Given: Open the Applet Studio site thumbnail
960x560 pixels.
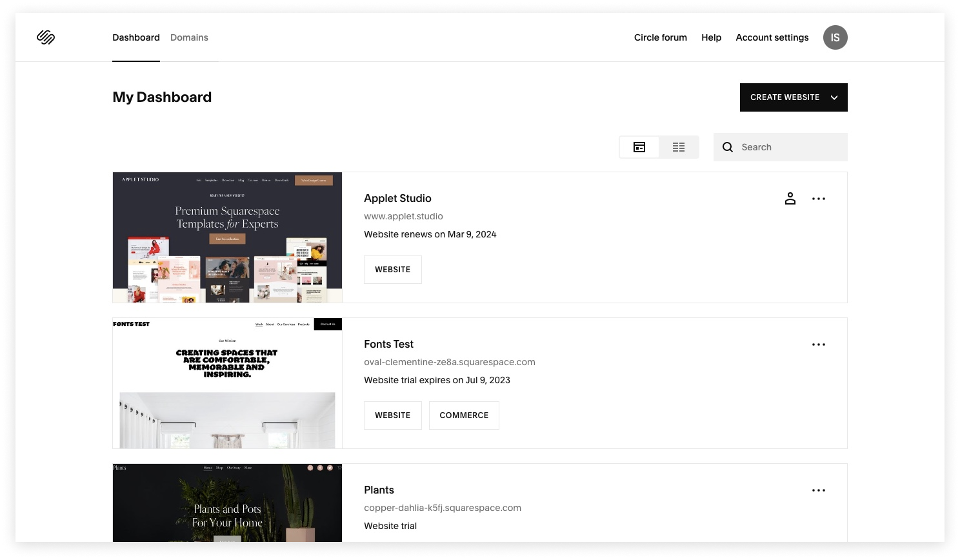Looking at the screenshot, I should point(227,237).
